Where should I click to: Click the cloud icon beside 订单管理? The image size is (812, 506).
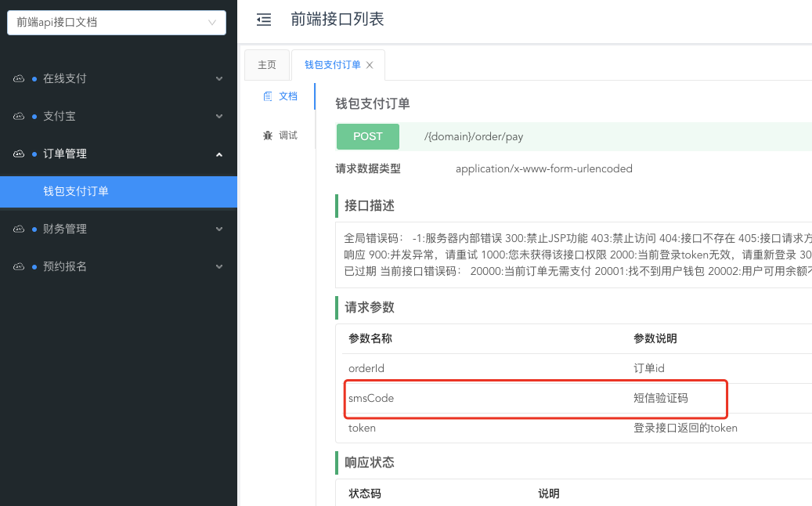click(19, 154)
